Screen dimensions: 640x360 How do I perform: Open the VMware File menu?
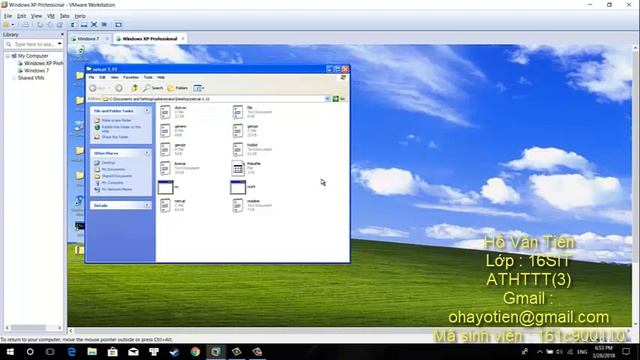coord(8,16)
